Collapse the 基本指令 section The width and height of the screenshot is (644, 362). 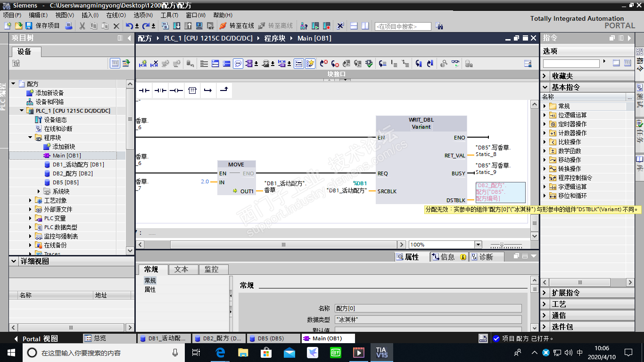545,87
